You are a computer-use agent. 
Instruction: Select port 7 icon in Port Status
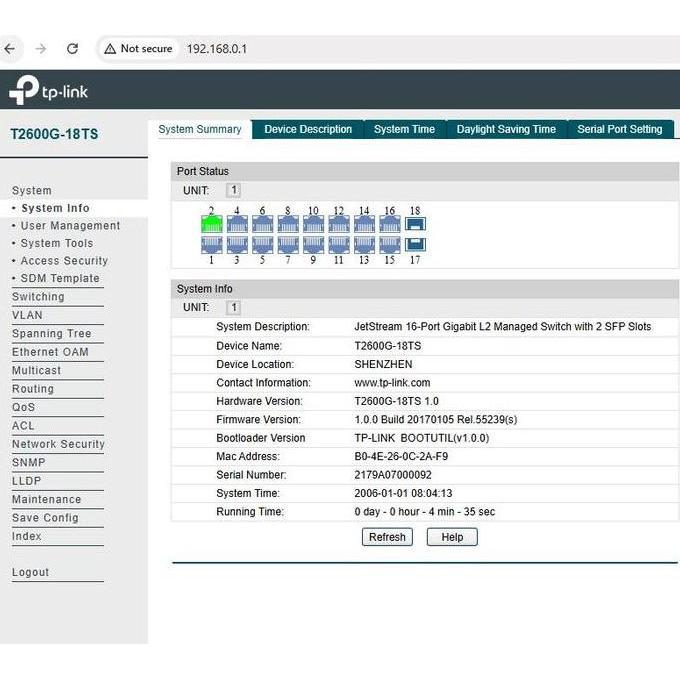pos(288,245)
